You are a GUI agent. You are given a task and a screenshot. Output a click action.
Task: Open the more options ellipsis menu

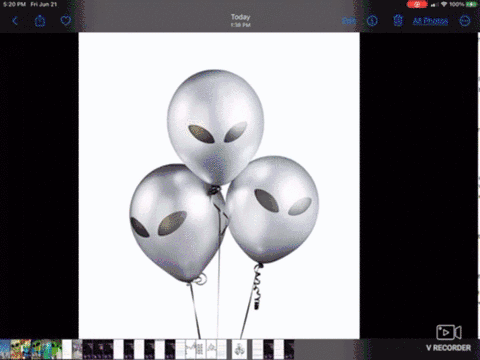pyautogui.click(x=465, y=21)
